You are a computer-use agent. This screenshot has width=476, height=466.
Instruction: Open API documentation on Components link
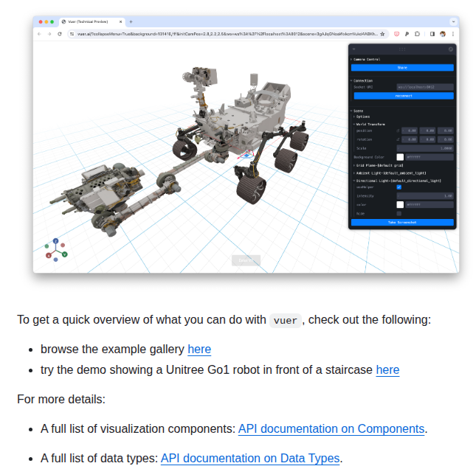pyautogui.click(x=331, y=428)
